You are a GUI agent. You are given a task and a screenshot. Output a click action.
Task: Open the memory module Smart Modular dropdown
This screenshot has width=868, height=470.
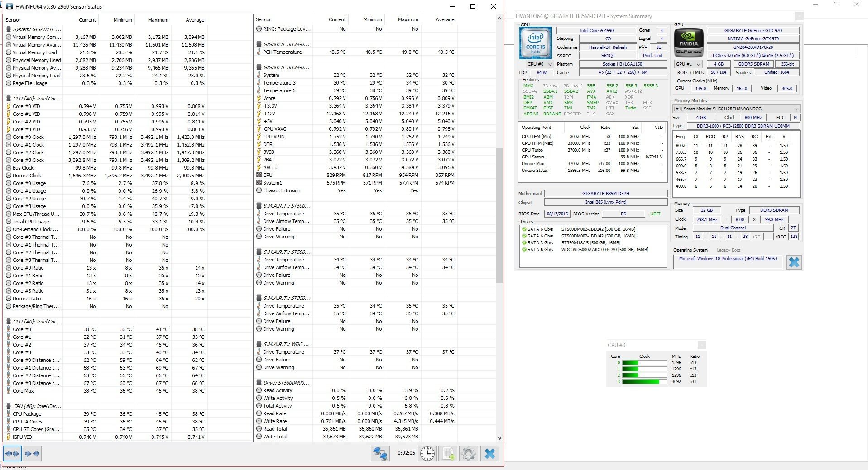pyautogui.click(x=736, y=109)
